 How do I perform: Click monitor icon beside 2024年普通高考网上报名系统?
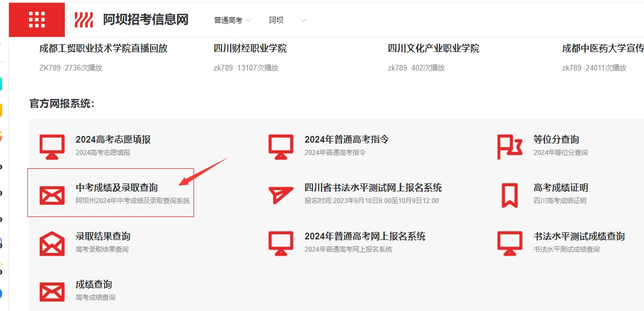click(x=281, y=244)
